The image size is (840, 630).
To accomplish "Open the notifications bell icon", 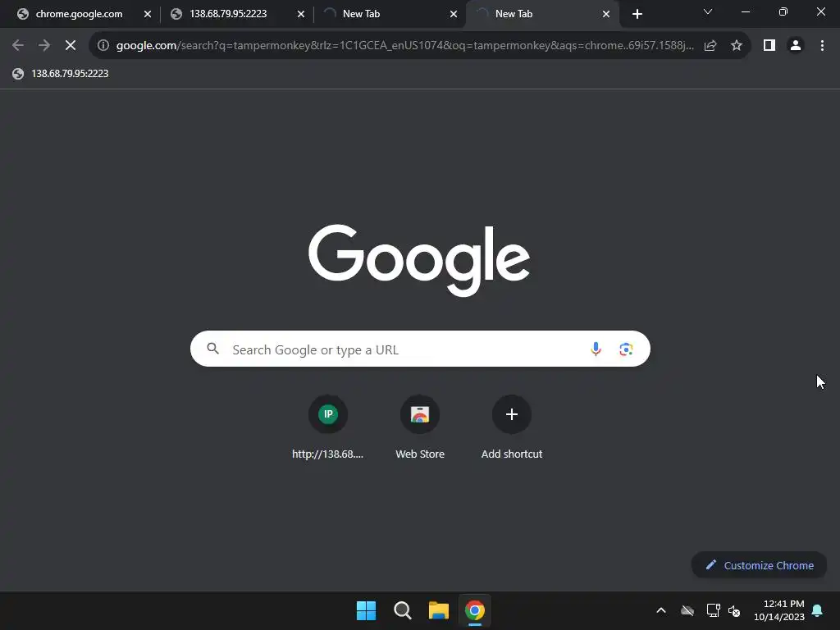I will (817, 610).
